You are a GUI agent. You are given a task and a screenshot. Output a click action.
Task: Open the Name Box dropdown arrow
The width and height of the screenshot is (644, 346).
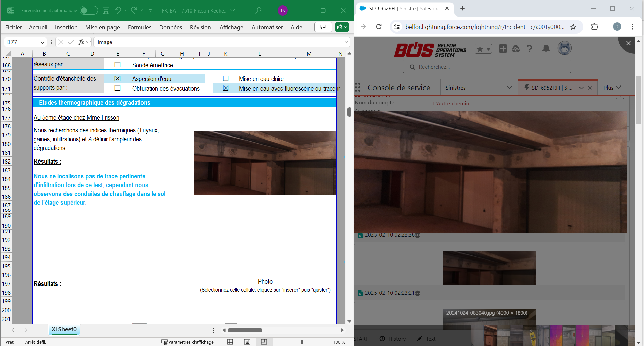coord(42,42)
